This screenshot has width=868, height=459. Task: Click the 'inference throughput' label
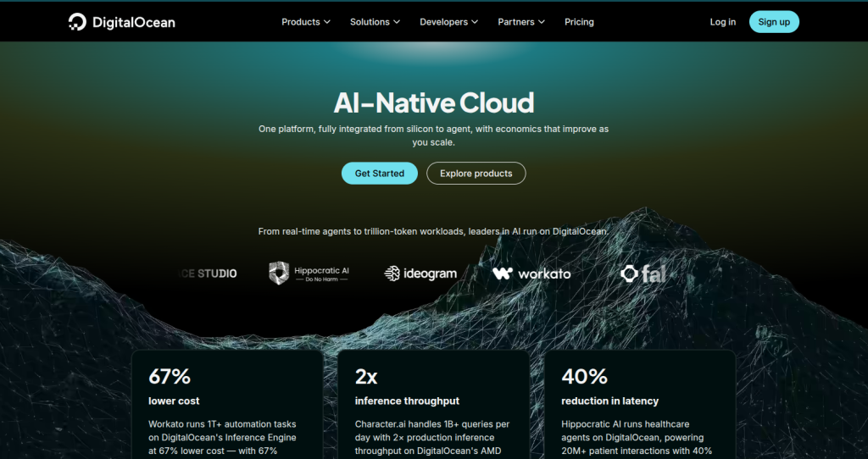click(407, 401)
